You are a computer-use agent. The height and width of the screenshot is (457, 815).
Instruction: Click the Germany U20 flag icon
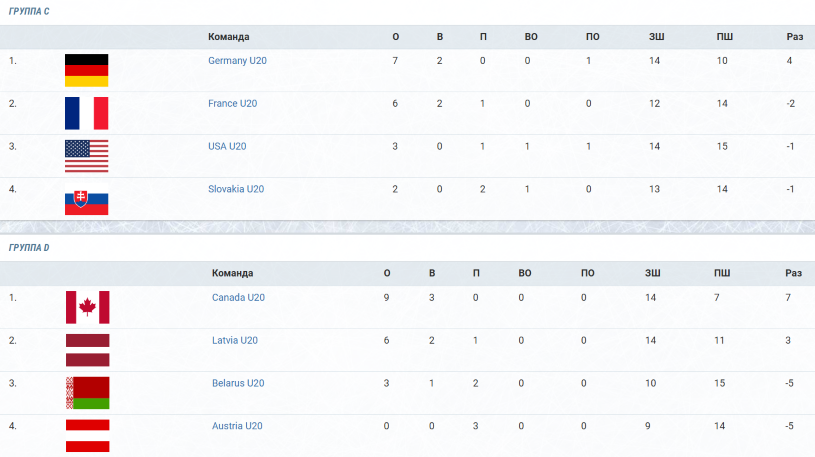pyautogui.click(x=86, y=70)
